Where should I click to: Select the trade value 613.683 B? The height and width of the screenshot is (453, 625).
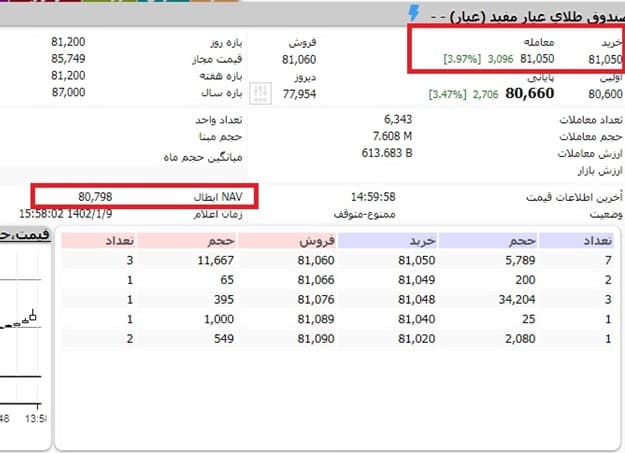pos(387,153)
